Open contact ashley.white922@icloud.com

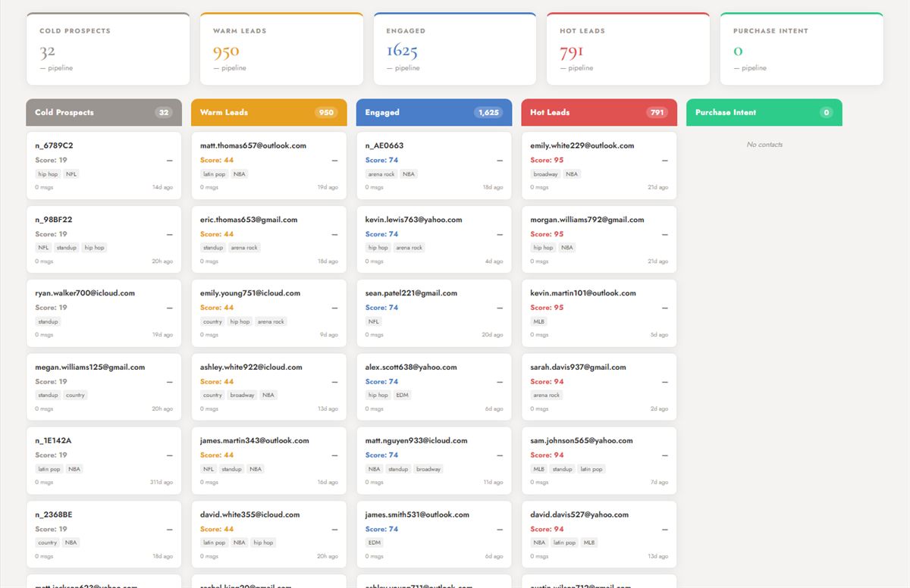pyautogui.click(x=269, y=387)
